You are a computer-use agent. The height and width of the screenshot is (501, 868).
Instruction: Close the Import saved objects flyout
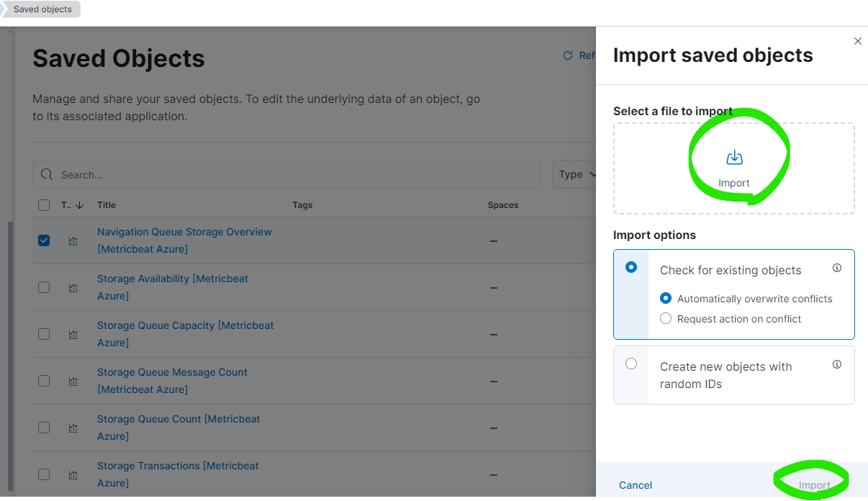tap(857, 41)
